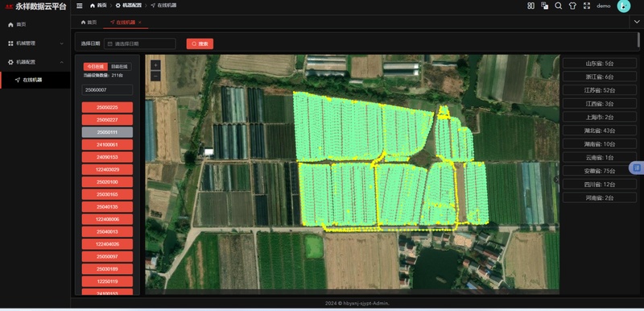Collapse the 机器配置 sidebar menu
This screenshot has height=311, width=644.
point(35,62)
